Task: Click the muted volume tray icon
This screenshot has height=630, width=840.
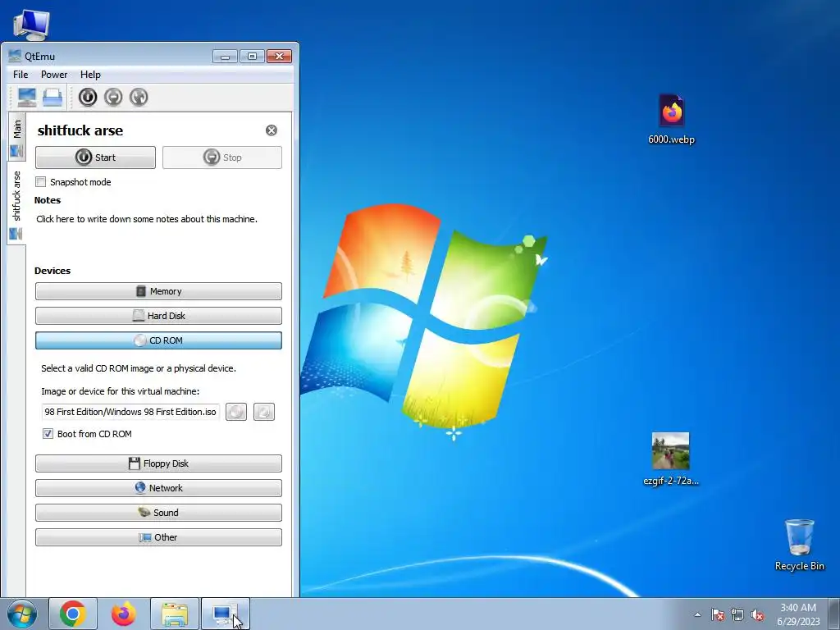Action: (x=757, y=614)
